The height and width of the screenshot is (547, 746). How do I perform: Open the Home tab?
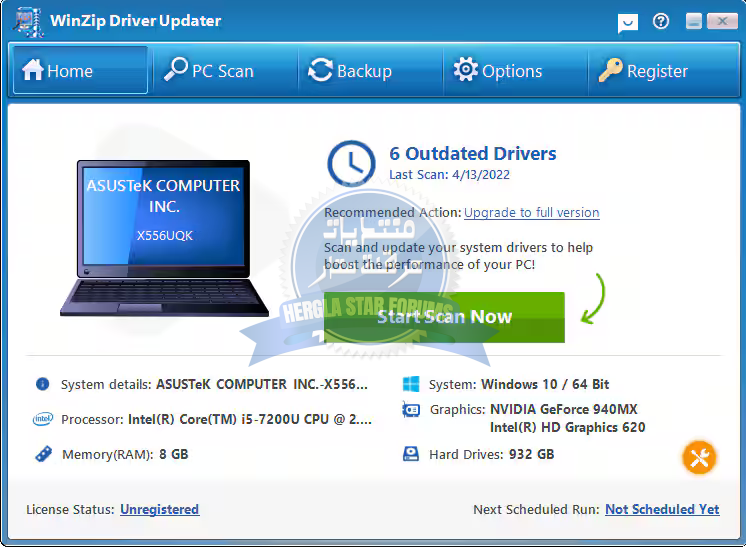click(x=80, y=70)
